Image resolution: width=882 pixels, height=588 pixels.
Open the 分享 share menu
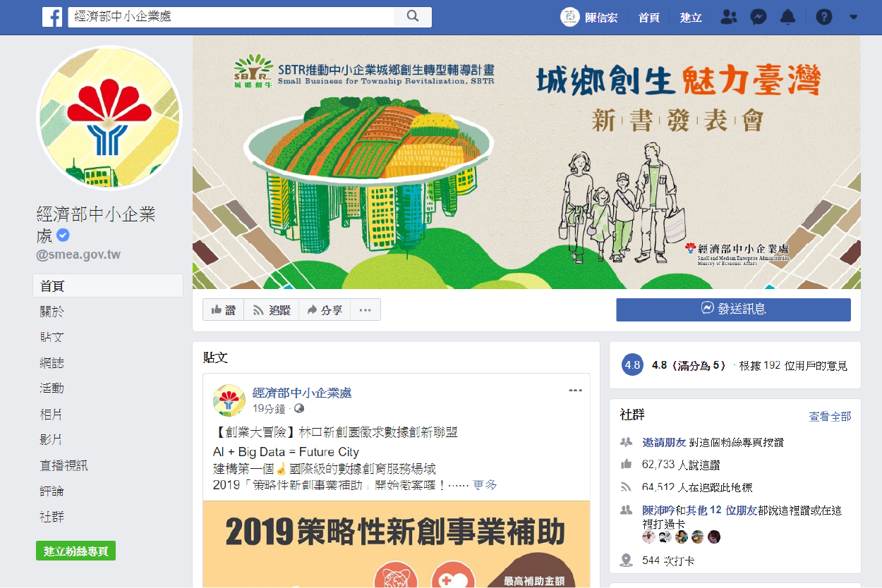coord(325,310)
